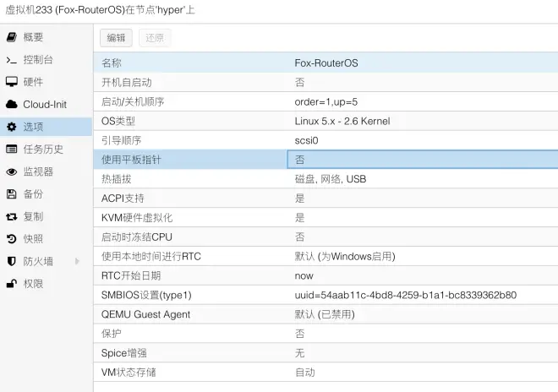This screenshot has height=392, width=558.
Task: Click the 编辑 button
Action: (x=116, y=38)
